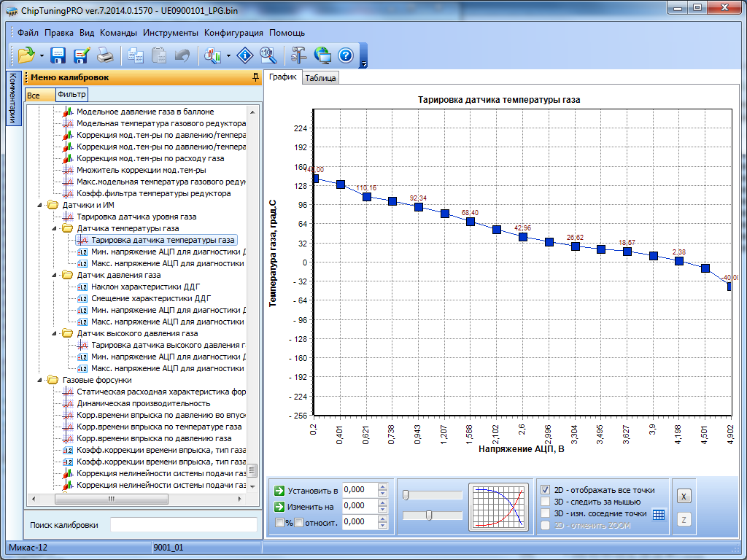Click the settings tools wrench icon
The image size is (747, 560).
tap(298, 55)
